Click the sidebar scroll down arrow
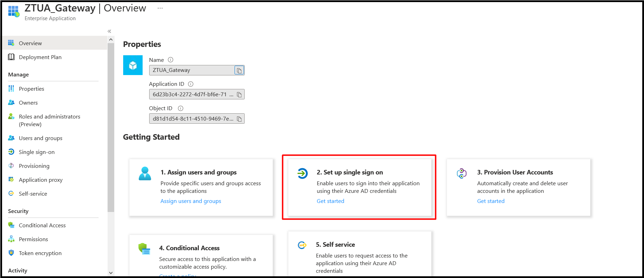Viewport: 644px width, 278px height. [111, 273]
